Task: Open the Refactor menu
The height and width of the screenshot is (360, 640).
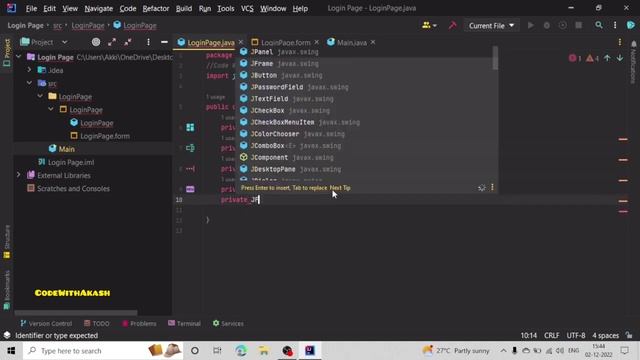Action: (x=156, y=8)
